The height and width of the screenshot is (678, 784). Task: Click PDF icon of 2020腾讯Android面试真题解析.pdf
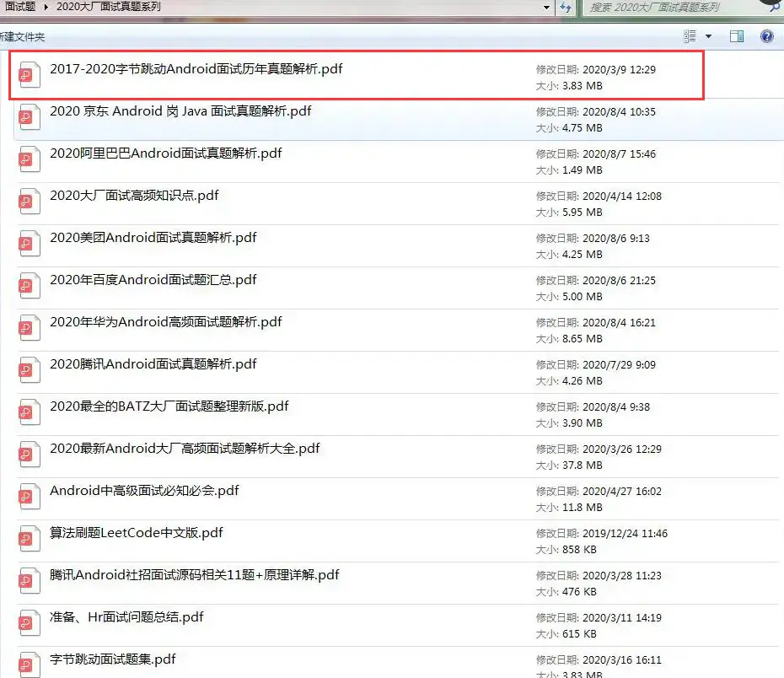pos(30,370)
